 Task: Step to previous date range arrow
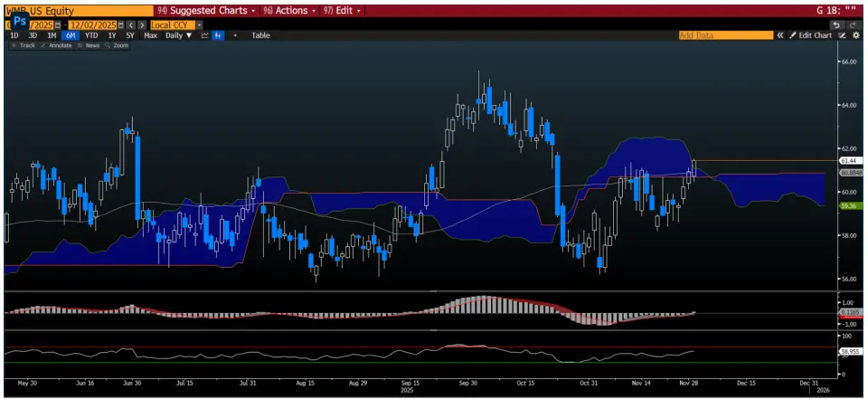point(131,24)
